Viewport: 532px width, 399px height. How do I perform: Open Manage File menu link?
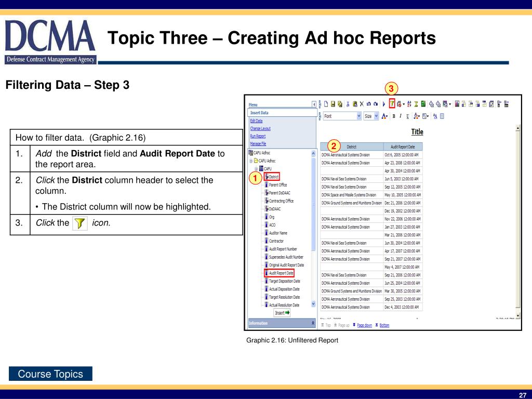258,144
